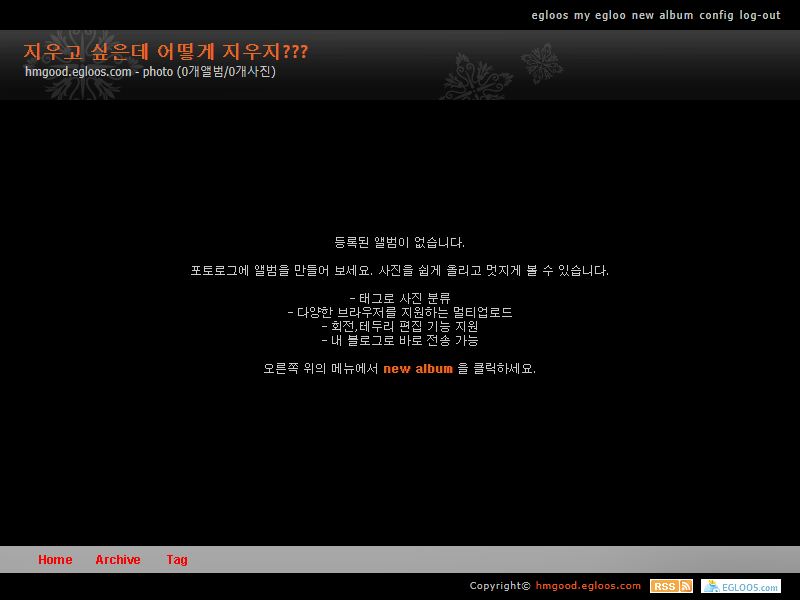The width and height of the screenshot is (800, 600).
Task: Open the Tag footer link
Action: (177, 560)
